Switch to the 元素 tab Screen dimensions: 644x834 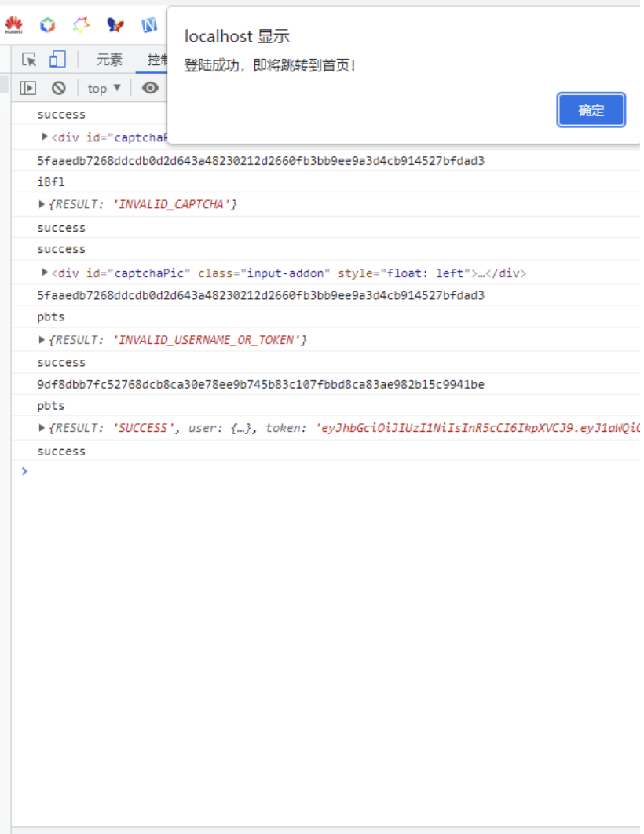[x=109, y=59]
